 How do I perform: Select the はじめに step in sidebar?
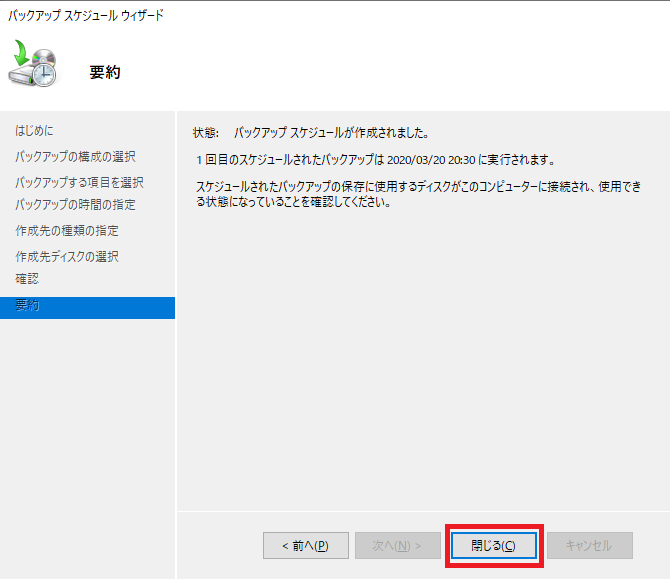pyautogui.click(x=34, y=131)
